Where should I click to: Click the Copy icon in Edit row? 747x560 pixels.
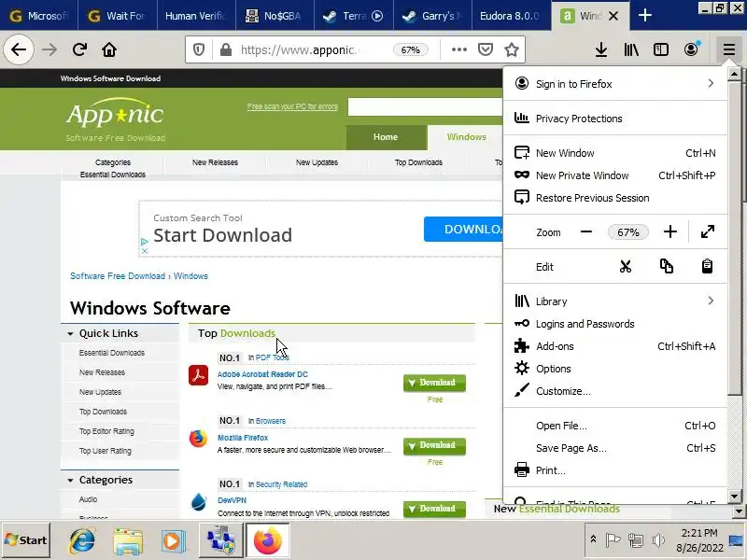click(x=667, y=266)
